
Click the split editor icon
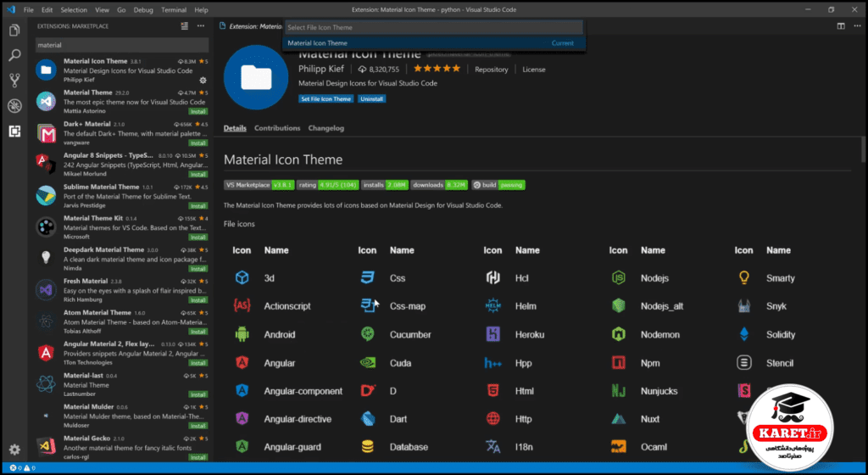(841, 26)
